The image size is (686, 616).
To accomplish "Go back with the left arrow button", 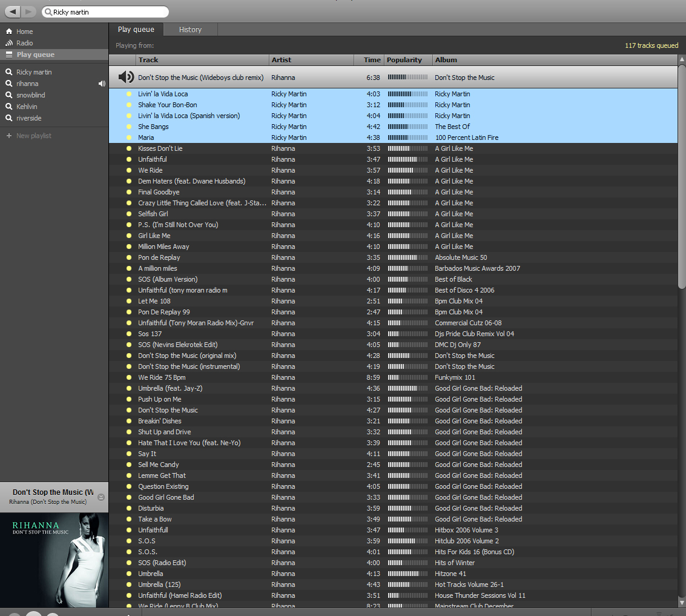I will (x=13, y=12).
